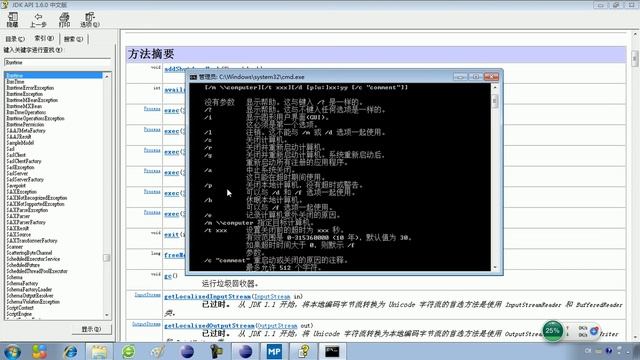Select SAXParserFactory in the index list
The width and height of the screenshot is (640, 360).
[x=26, y=222]
